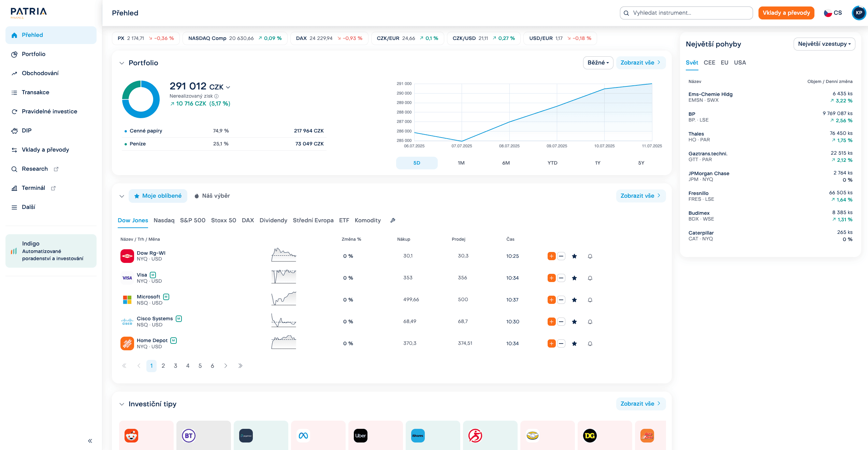Click info icon next to Nerealizovaný zisk

click(216, 96)
